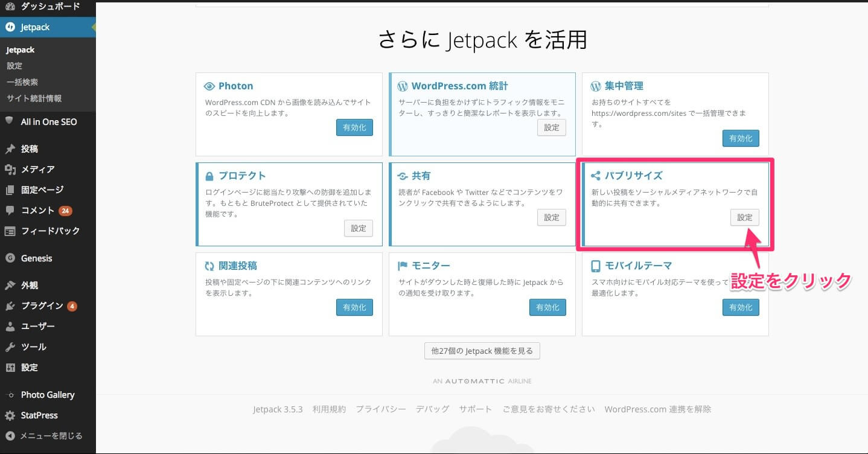Viewport: 868px width, 454px height.
Task: Click the feedback form icon beside フィードバック
Action: (x=10, y=231)
